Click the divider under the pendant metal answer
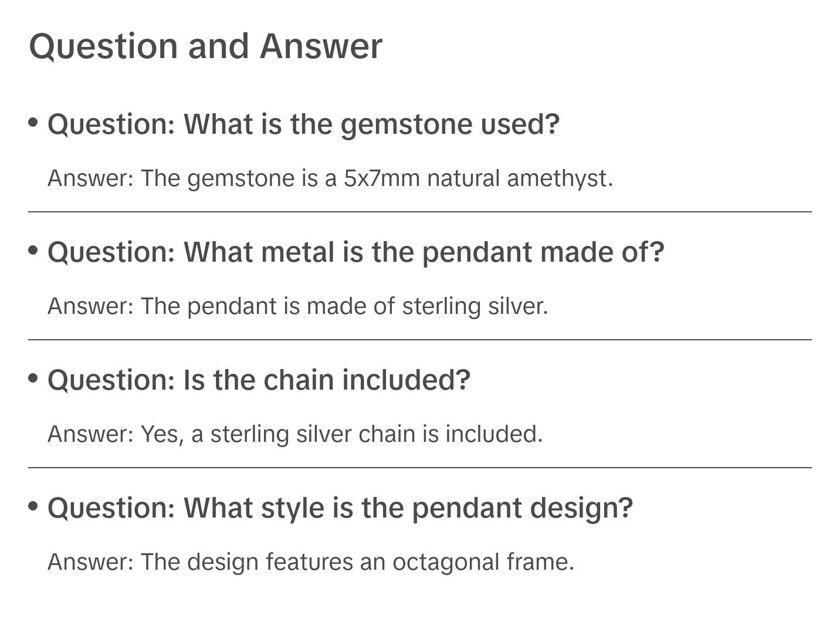The height and width of the screenshot is (629, 840). tap(420, 340)
